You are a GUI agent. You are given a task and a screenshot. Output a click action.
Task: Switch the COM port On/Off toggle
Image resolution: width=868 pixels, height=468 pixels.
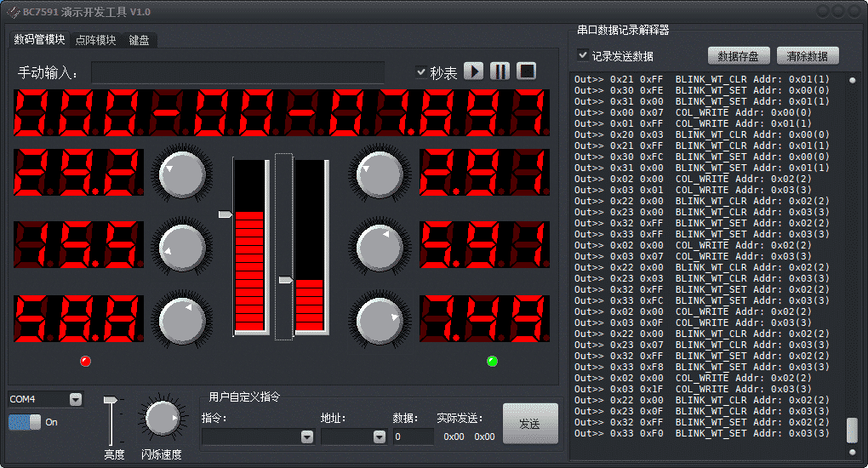tap(25, 422)
